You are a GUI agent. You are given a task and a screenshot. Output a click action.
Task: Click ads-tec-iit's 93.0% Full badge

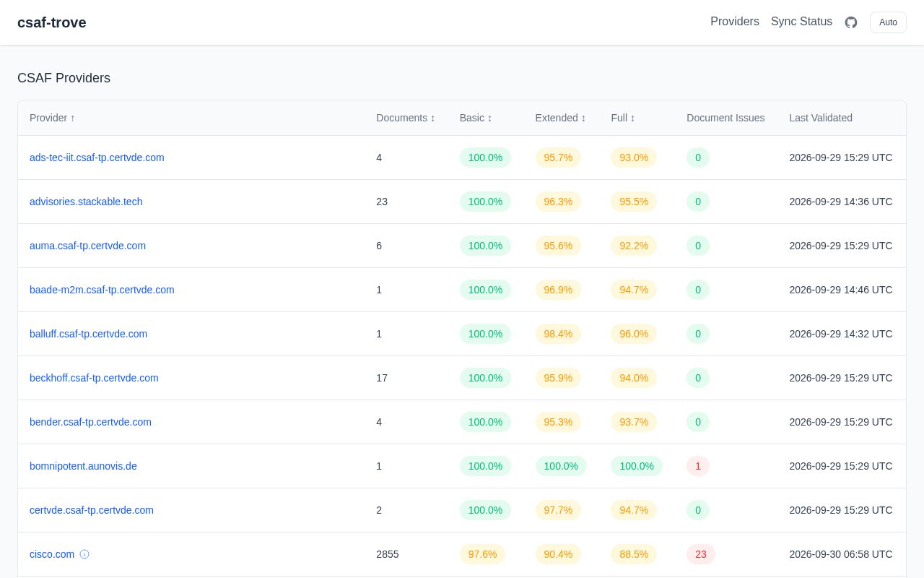tap(634, 158)
